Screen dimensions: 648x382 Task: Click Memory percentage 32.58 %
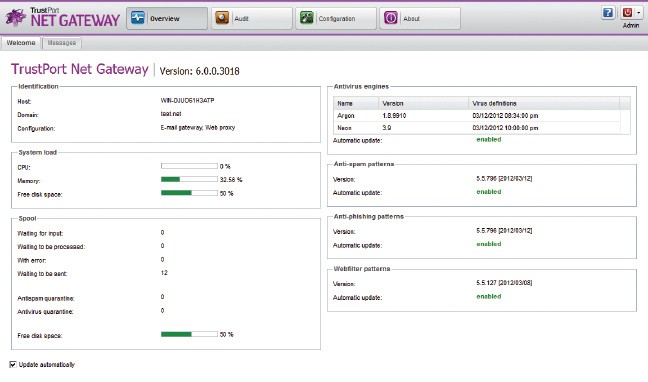click(x=231, y=180)
